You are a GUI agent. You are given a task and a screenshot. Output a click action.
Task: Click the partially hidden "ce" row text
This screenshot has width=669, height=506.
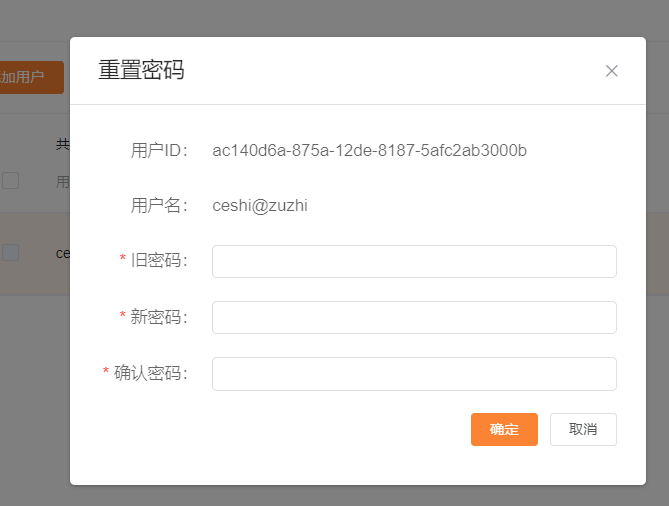(62, 253)
